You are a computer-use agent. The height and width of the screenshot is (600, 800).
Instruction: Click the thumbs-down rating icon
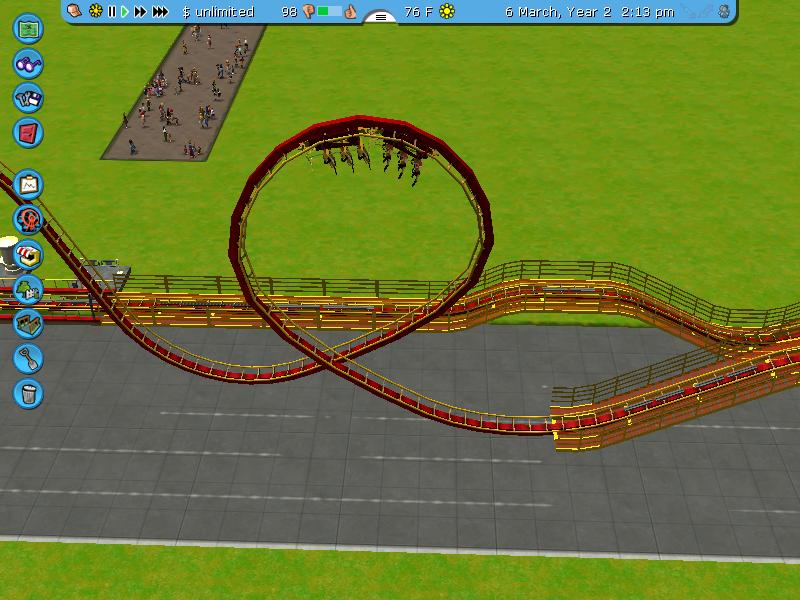(x=308, y=11)
